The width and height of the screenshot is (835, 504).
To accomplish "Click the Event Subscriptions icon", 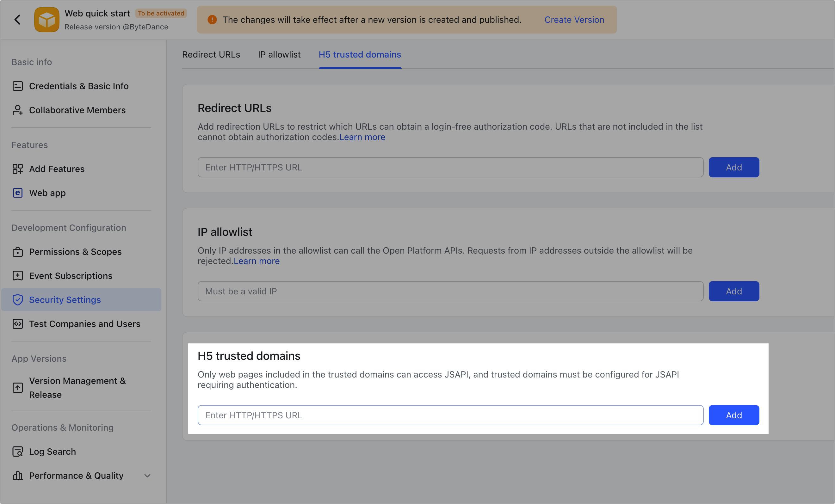I will 18,276.
